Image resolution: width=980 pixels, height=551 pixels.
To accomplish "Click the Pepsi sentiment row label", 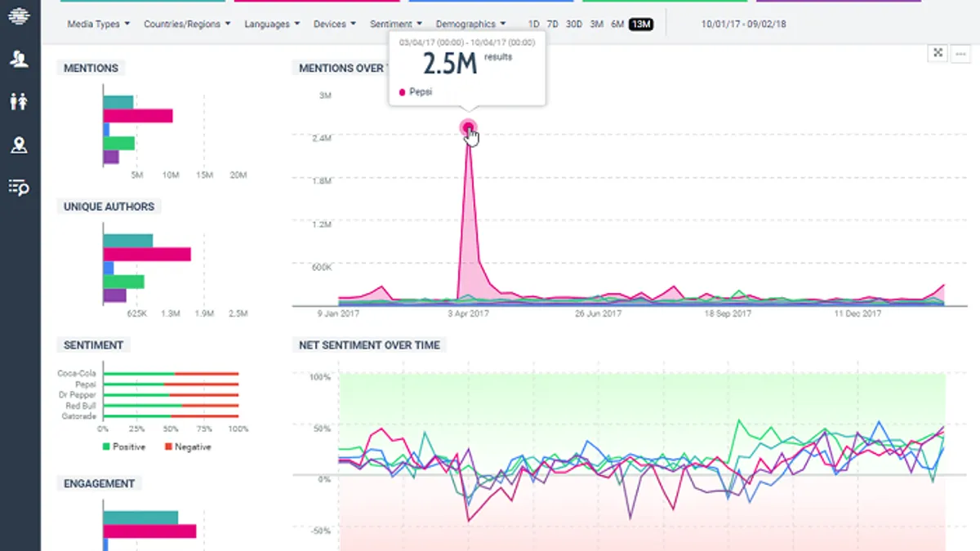I will click(86, 384).
